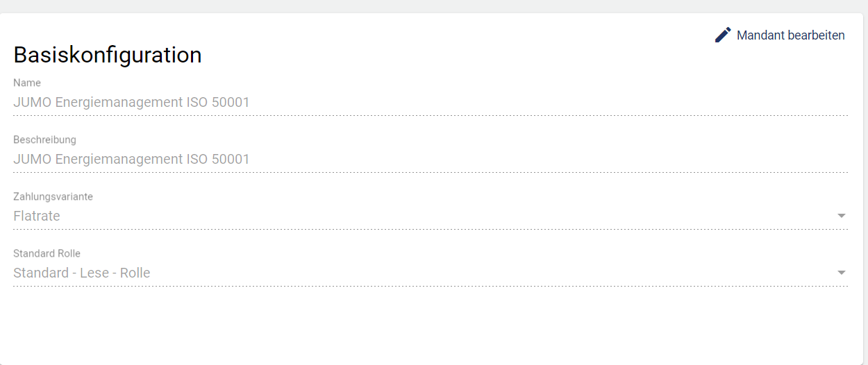Screen dimensions: 868x365
Task: Click the pencil edit icon
Action: pos(723,35)
